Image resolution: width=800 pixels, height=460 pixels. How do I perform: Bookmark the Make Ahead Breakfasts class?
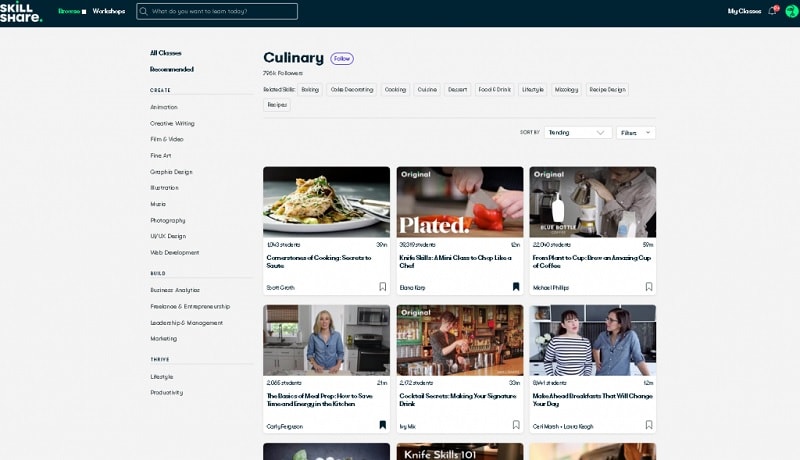[649, 425]
